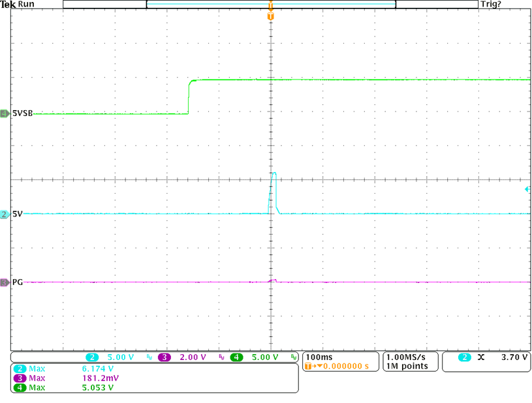Click channel 3 badge showing 2.00 V scale
This screenshot has width=532, height=403.
pyautogui.click(x=163, y=357)
